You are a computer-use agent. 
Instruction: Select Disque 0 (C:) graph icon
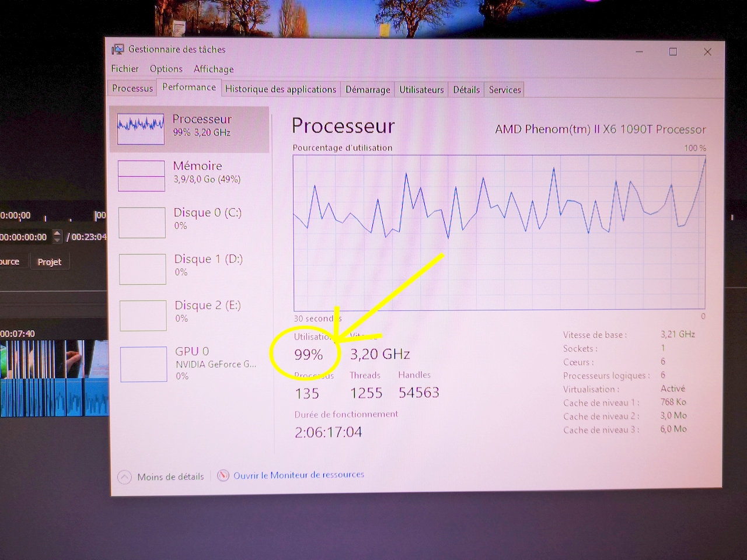point(142,222)
